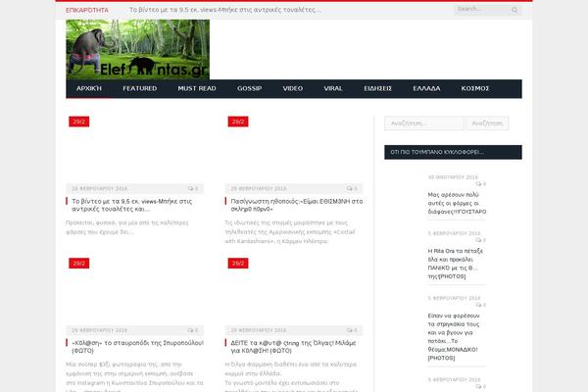Click comment icon above the στριγκάκια sidebar post
The width and height of the screenshot is (588, 392).
tap(478, 305)
